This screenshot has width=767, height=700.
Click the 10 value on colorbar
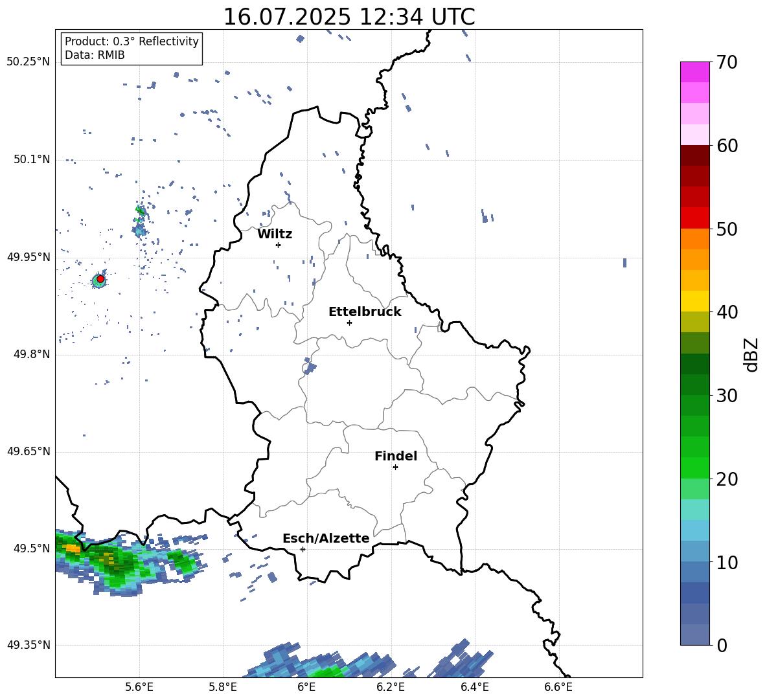click(x=727, y=562)
